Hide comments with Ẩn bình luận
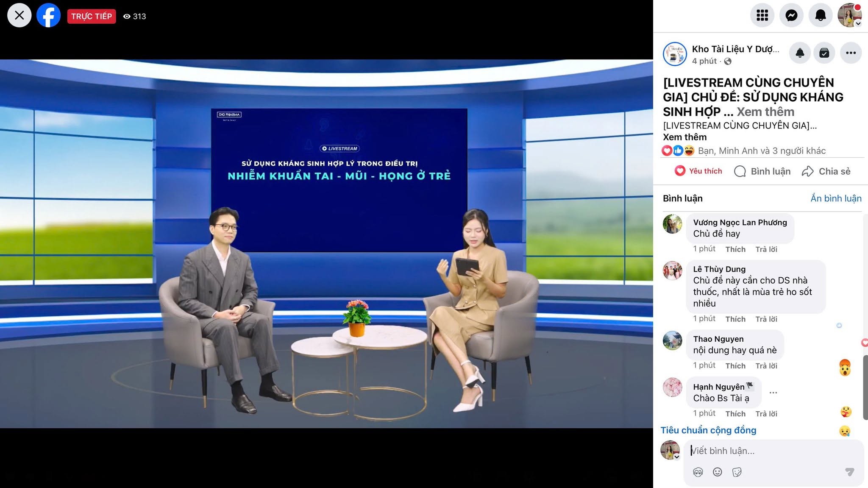 coord(836,198)
